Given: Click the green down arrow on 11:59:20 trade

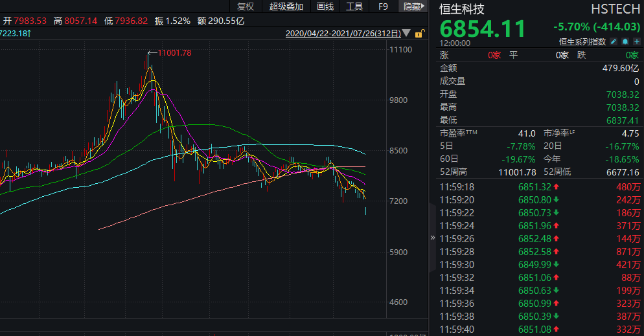Looking at the screenshot, I should (x=556, y=200).
